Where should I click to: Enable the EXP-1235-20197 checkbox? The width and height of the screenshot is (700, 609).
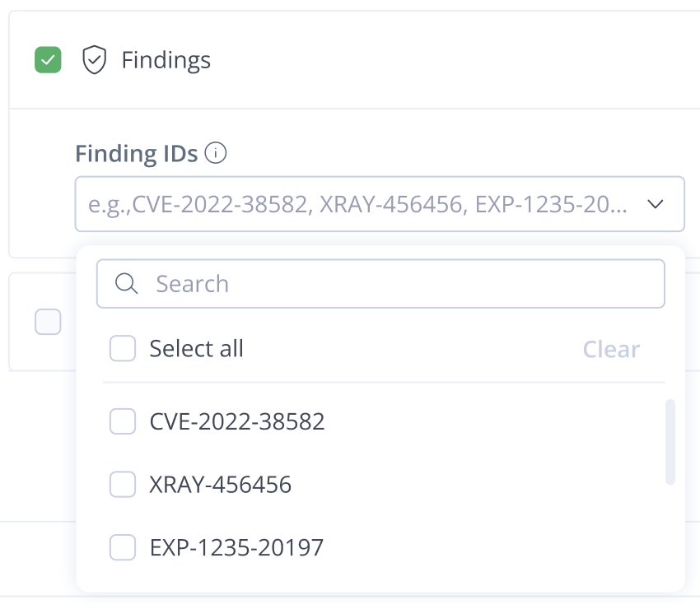[x=123, y=547]
